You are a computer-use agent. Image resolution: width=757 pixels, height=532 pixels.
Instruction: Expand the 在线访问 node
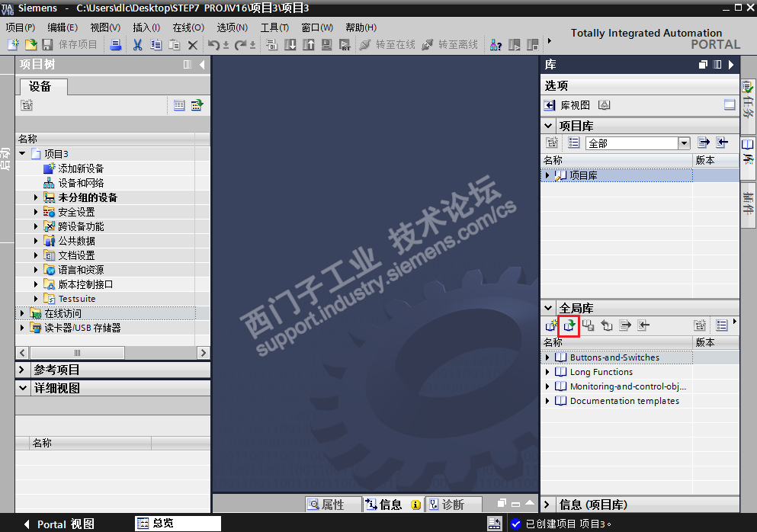pyautogui.click(x=22, y=313)
